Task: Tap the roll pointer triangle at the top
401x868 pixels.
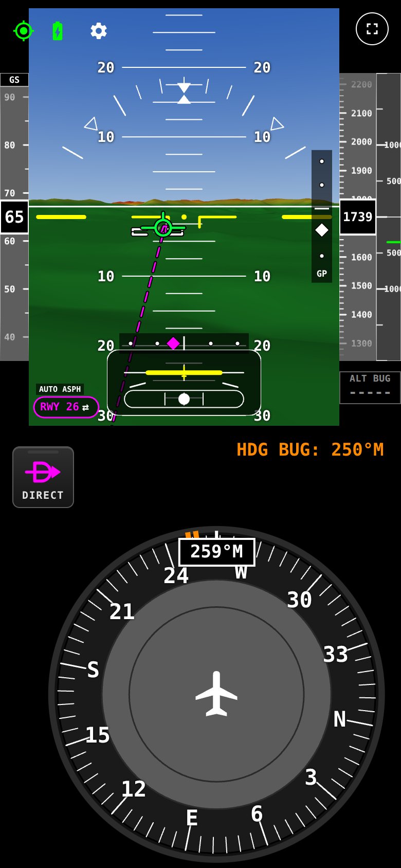Action: pos(184,88)
